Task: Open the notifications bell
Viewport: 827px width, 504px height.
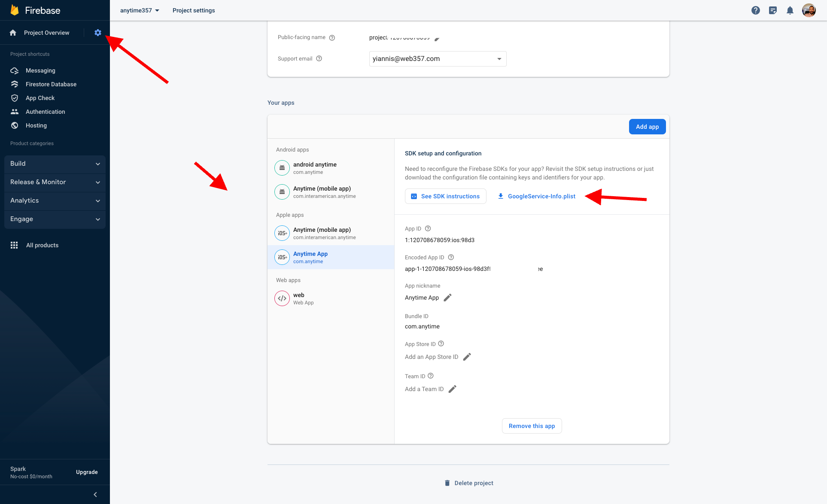Action: 790,10
